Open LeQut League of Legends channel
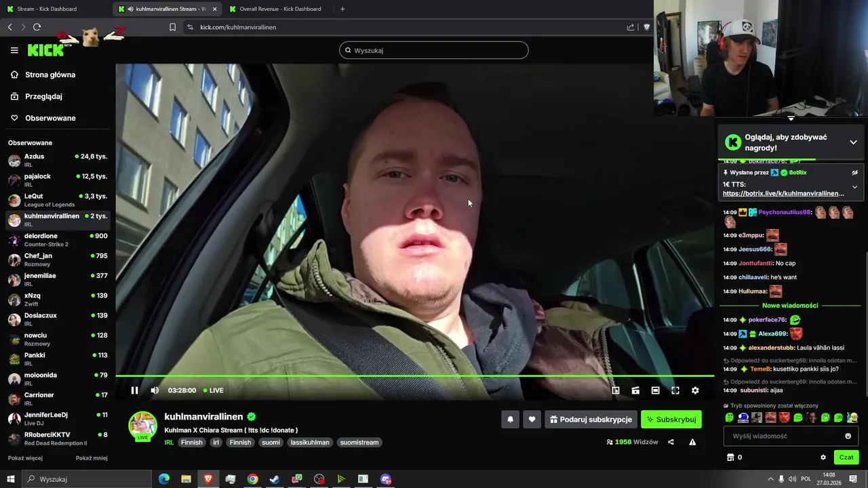 (x=58, y=200)
